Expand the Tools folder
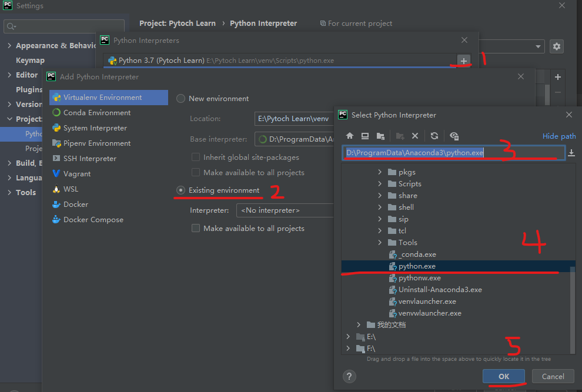The width and height of the screenshot is (582, 392). tap(380, 242)
